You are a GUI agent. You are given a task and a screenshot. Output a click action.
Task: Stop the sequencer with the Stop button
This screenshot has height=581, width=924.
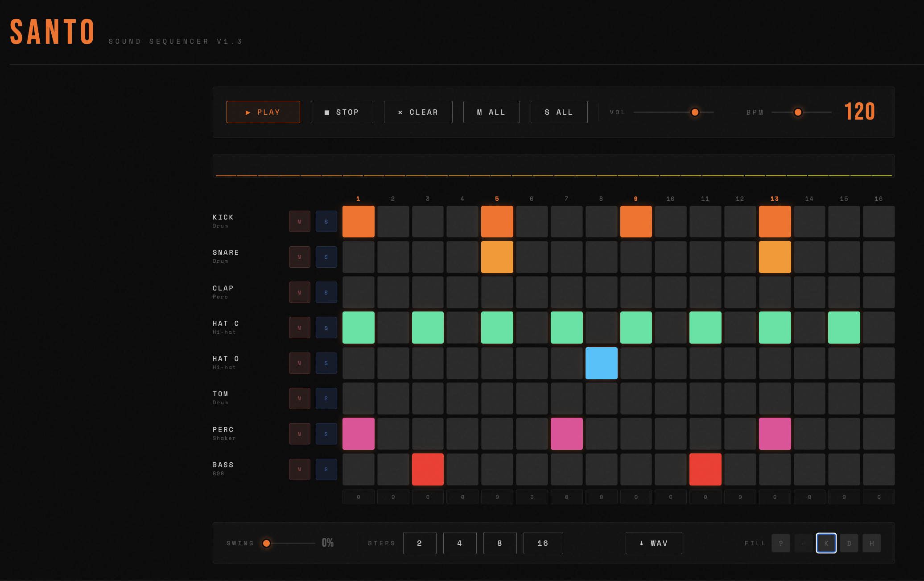pyautogui.click(x=342, y=112)
